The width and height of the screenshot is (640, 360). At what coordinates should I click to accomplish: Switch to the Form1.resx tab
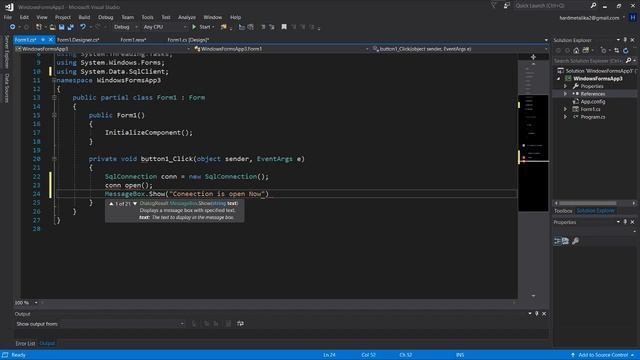coord(133,40)
